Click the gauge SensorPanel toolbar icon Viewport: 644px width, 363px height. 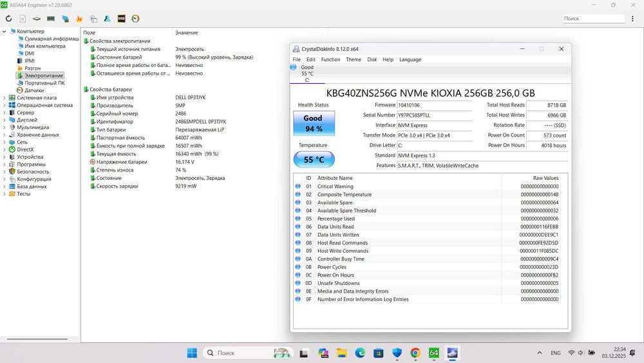pyautogui.click(x=135, y=19)
